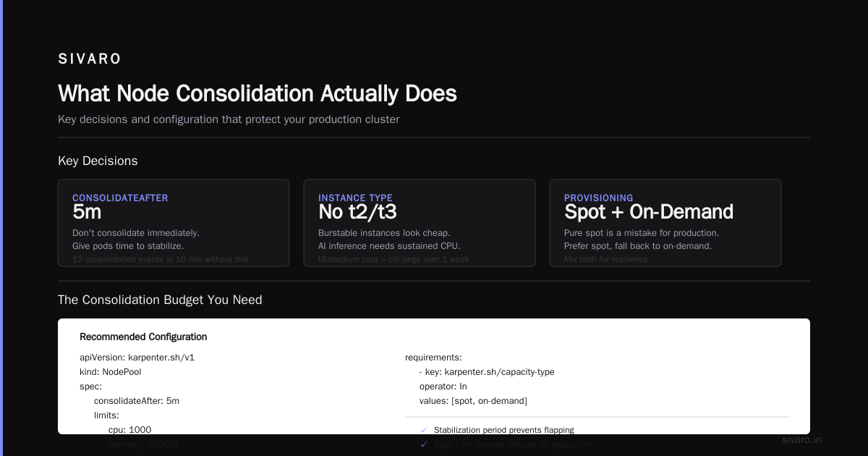Click 'Pure spot is a mistake' line
The height and width of the screenshot is (456, 868).
642,233
